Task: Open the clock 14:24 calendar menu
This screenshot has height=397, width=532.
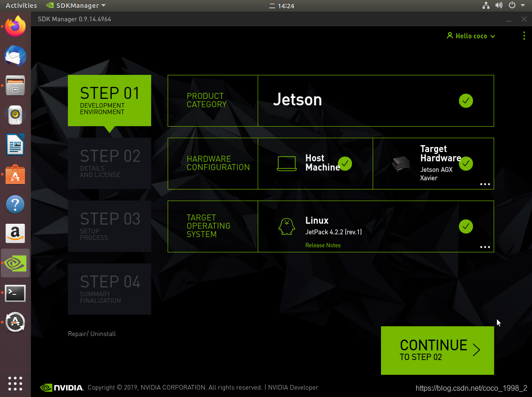Action: [282, 6]
